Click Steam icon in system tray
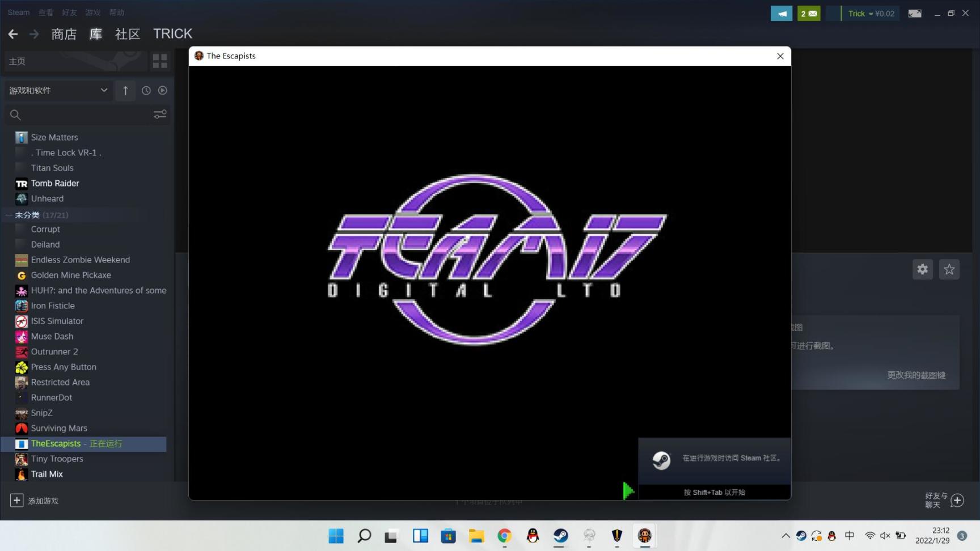Image resolution: width=980 pixels, height=551 pixels. [801, 536]
